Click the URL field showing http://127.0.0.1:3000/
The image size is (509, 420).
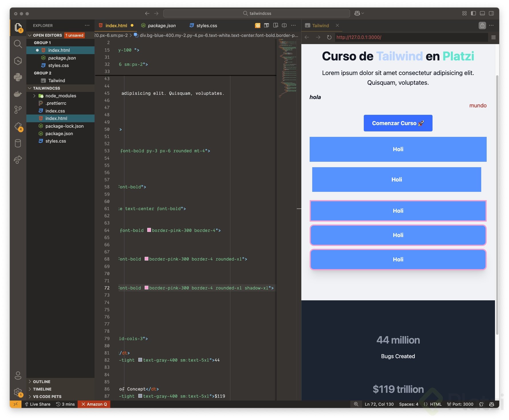pyautogui.click(x=412, y=37)
